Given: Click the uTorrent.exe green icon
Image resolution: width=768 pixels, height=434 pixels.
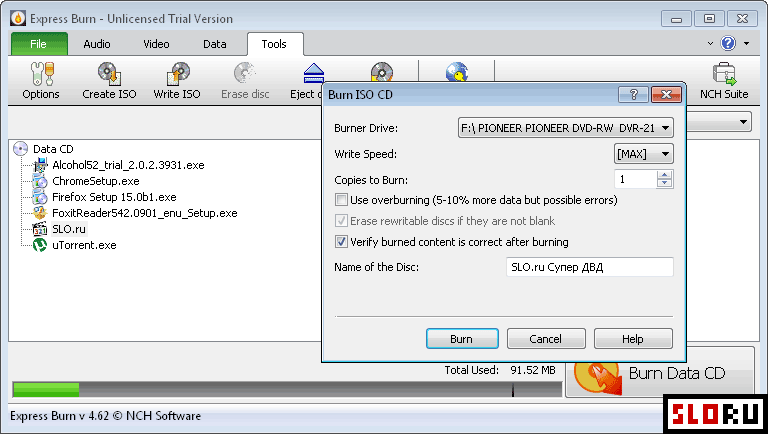Looking at the screenshot, I should 40,245.
